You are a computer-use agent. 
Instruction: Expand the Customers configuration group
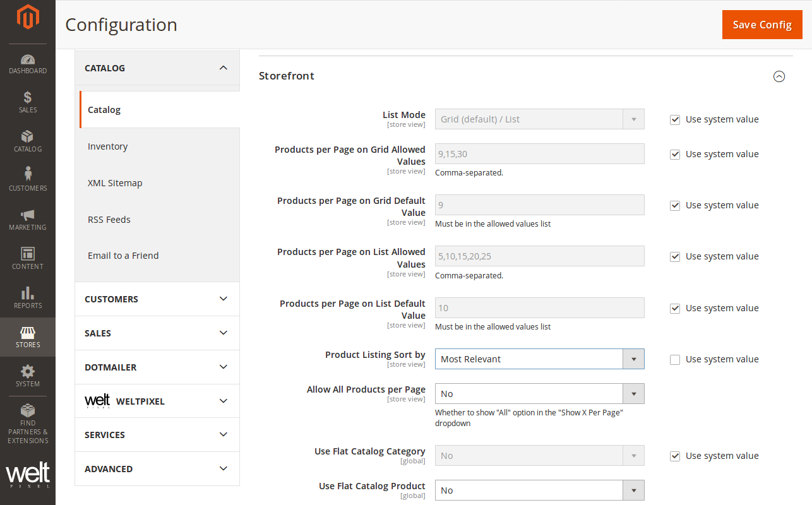pos(157,299)
